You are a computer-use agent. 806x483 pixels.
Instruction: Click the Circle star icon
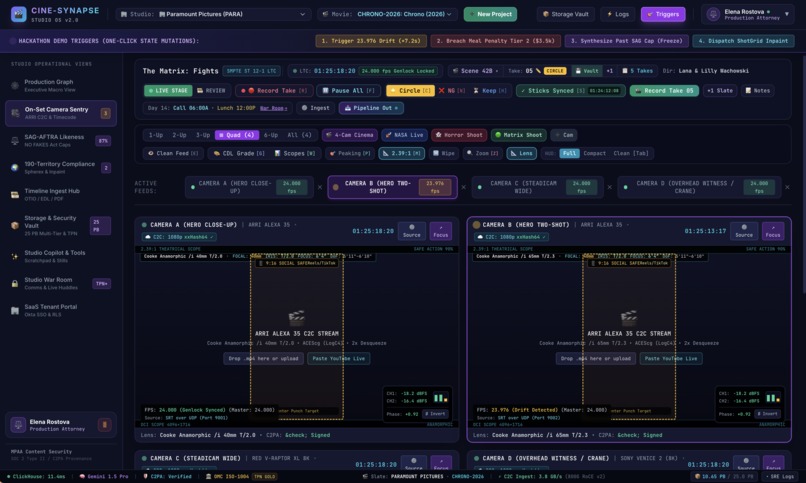[x=393, y=90]
